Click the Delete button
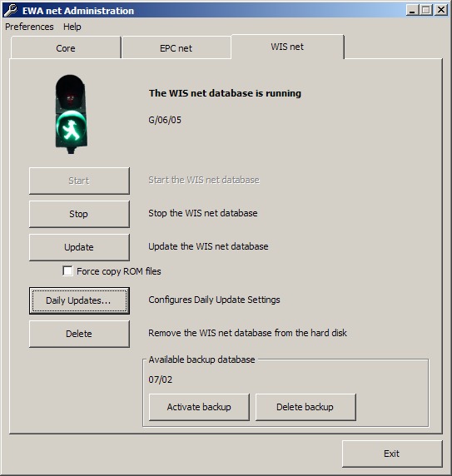The height and width of the screenshot is (476, 452). (79, 334)
